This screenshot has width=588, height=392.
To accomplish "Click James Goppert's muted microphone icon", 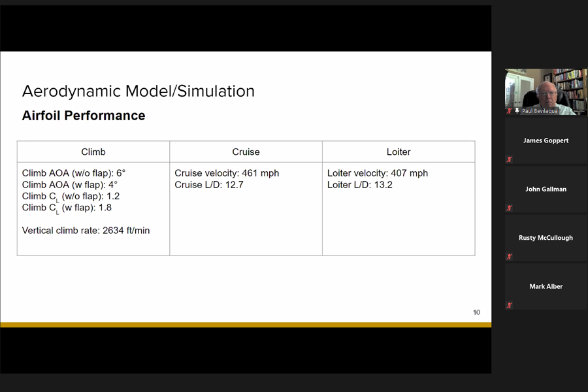I will point(510,159).
